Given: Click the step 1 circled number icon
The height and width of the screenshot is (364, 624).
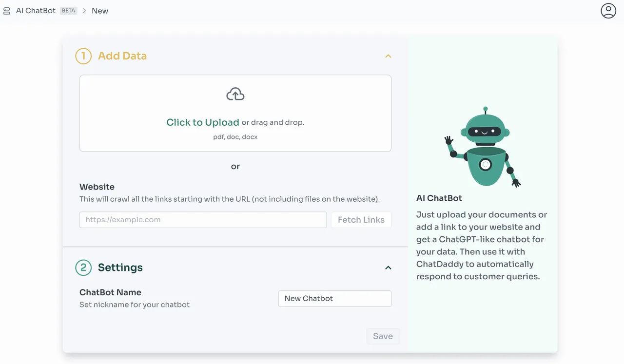Looking at the screenshot, I should (83, 56).
